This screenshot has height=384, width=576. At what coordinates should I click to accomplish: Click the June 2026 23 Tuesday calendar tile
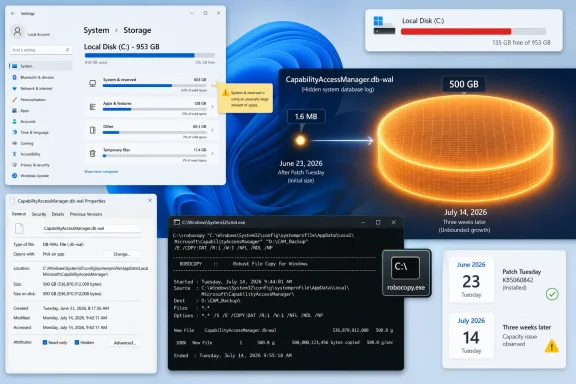pos(471,280)
